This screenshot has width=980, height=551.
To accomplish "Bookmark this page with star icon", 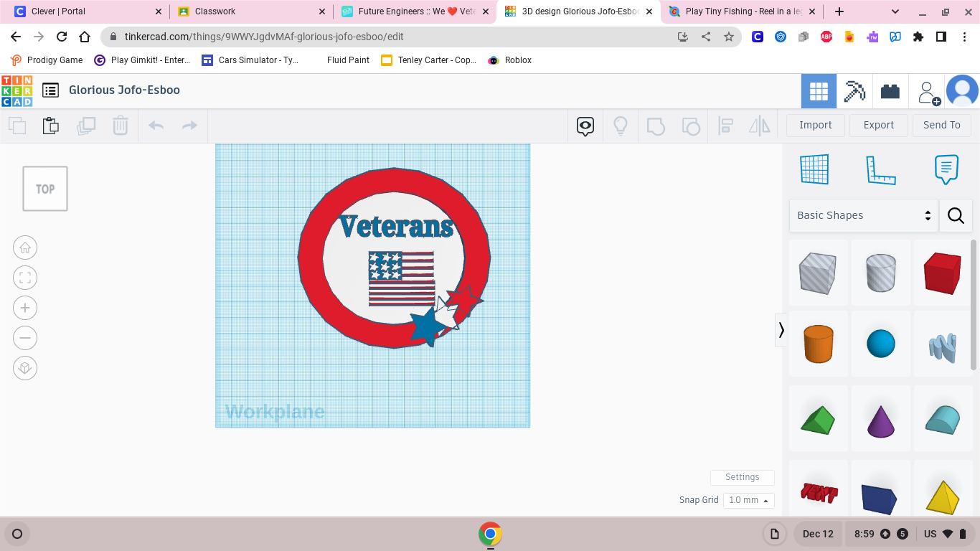I will (x=729, y=37).
